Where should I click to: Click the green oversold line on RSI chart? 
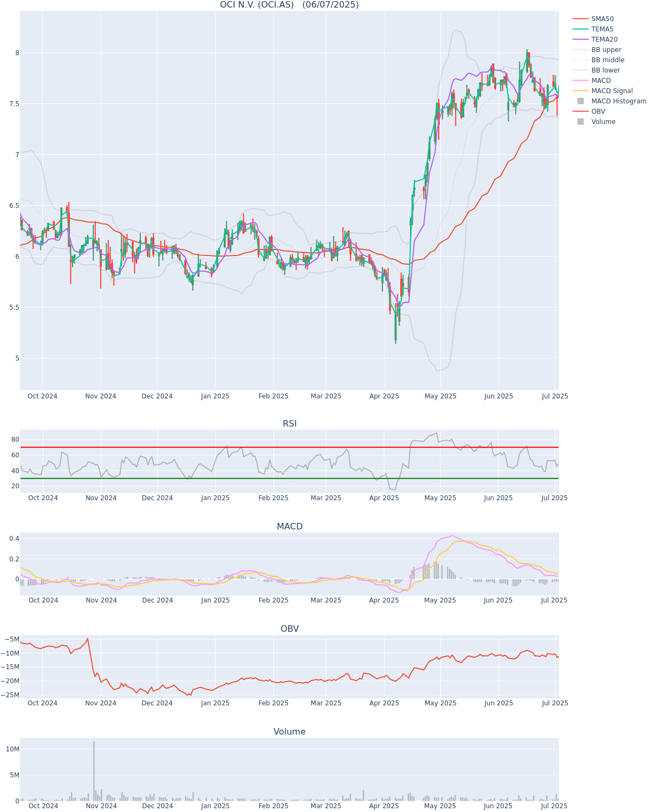289,479
